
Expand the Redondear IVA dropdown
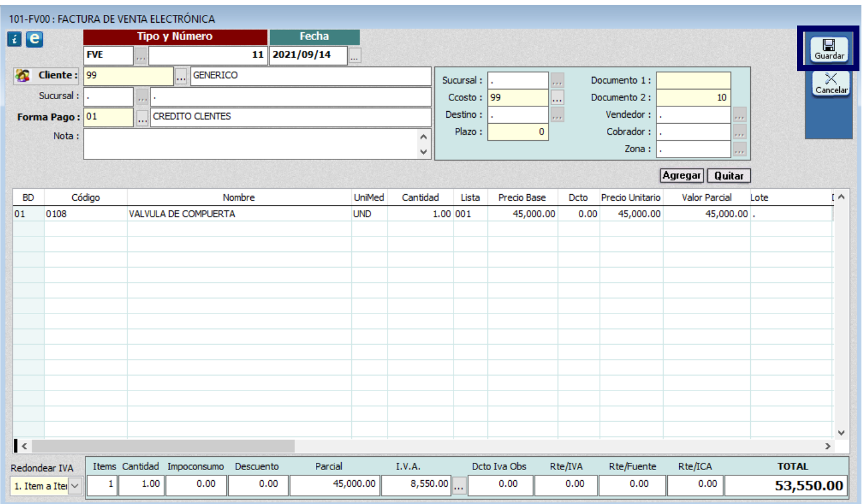(x=75, y=486)
